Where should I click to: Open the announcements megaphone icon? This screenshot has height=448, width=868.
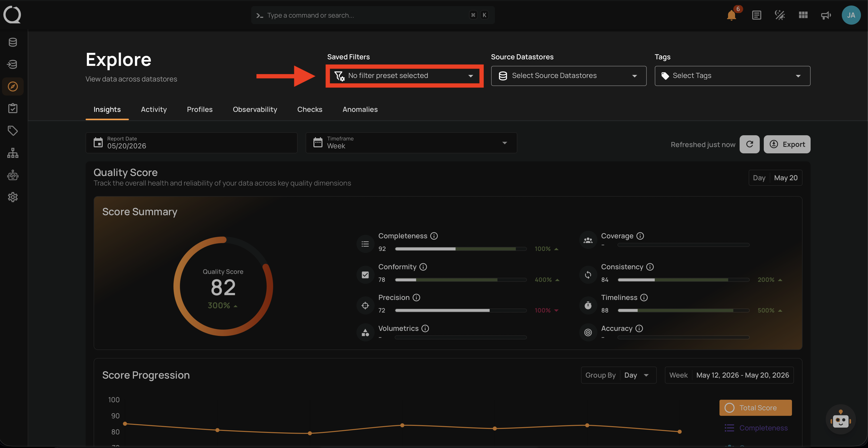point(826,15)
